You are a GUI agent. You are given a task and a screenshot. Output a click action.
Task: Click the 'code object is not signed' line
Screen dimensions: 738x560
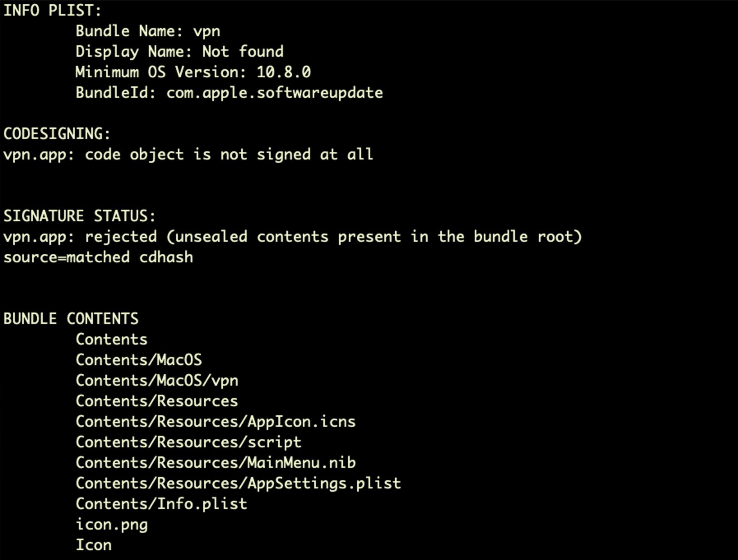coord(188,155)
